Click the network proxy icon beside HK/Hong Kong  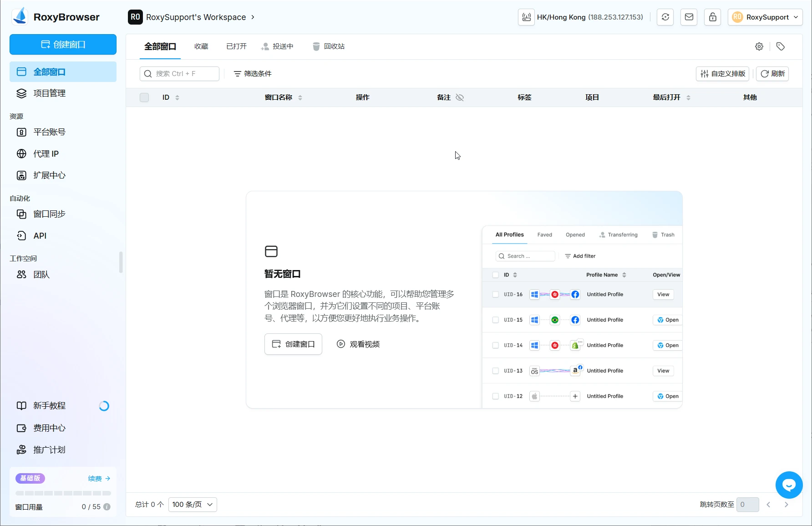[x=526, y=17]
